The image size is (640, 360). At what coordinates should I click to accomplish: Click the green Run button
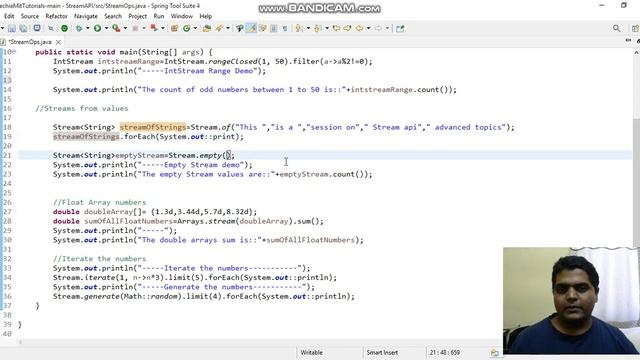(98, 28)
